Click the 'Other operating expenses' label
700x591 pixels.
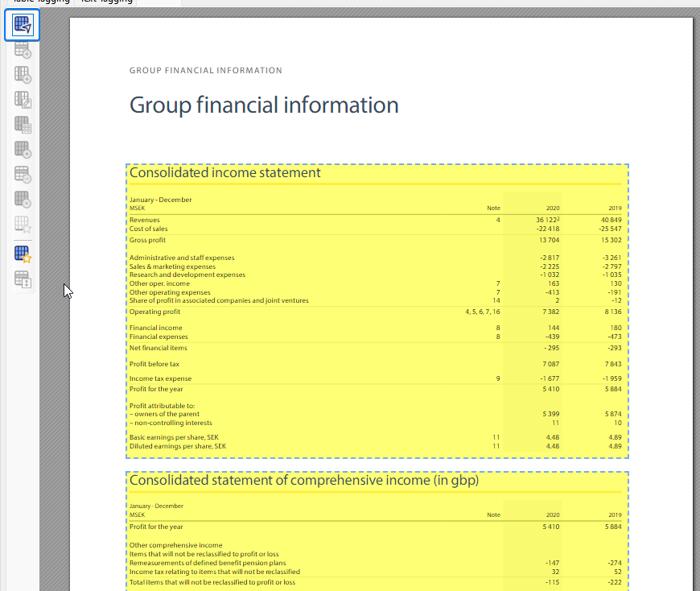click(170, 292)
